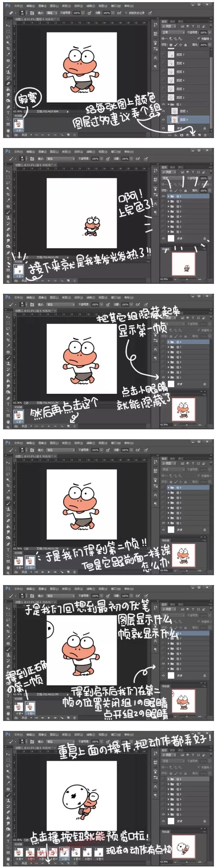The image size is (218, 868).
Task: Switch to the 通道 tab in first screenshot
Action: pos(173,21)
